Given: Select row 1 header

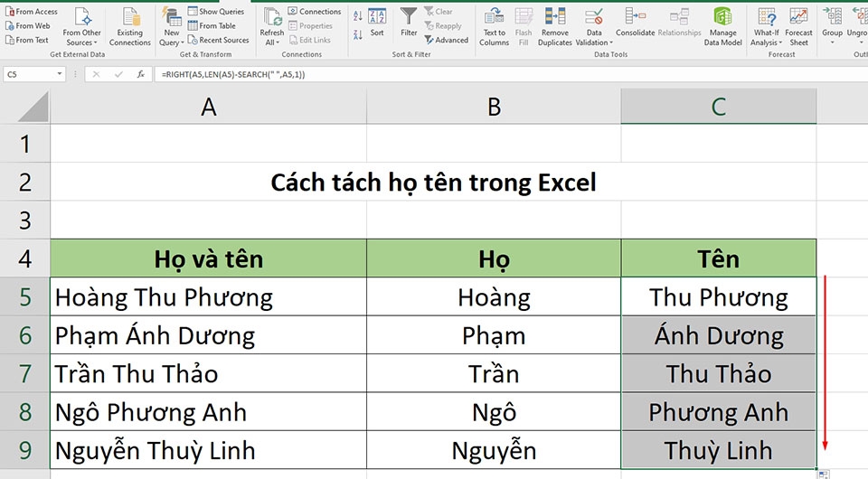Looking at the screenshot, I should pyautogui.click(x=25, y=144).
